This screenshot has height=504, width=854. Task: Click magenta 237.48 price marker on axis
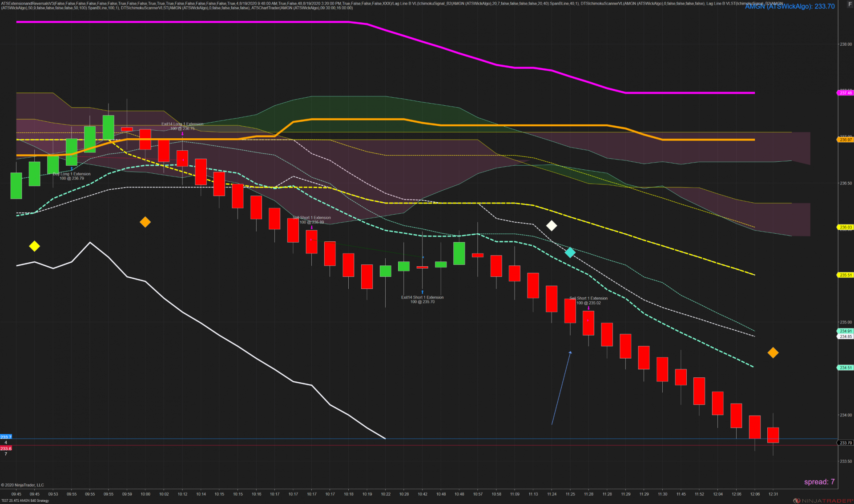pyautogui.click(x=846, y=93)
